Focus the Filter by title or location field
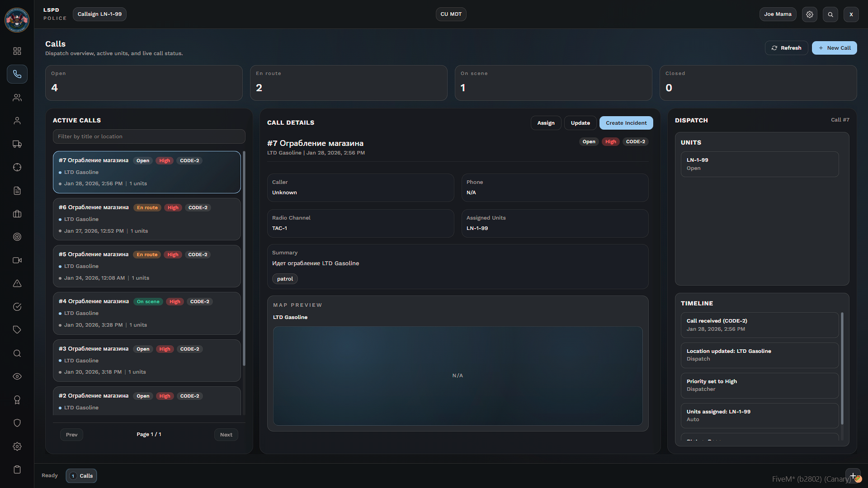The width and height of the screenshot is (868, 488). (x=149, y=136)
